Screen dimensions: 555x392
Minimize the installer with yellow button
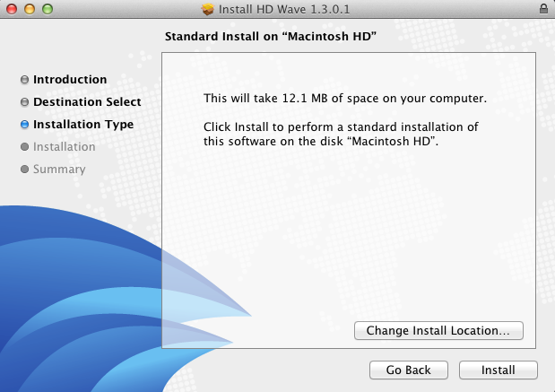[30, 9]
